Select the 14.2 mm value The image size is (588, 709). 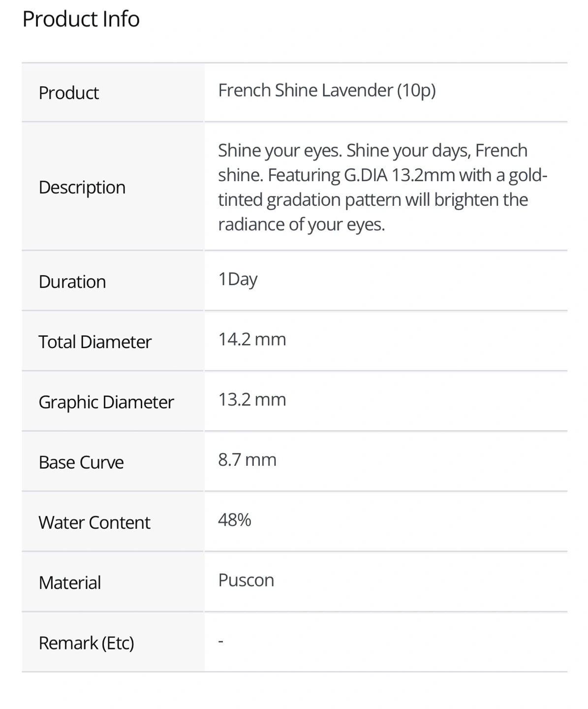[252, 340]
